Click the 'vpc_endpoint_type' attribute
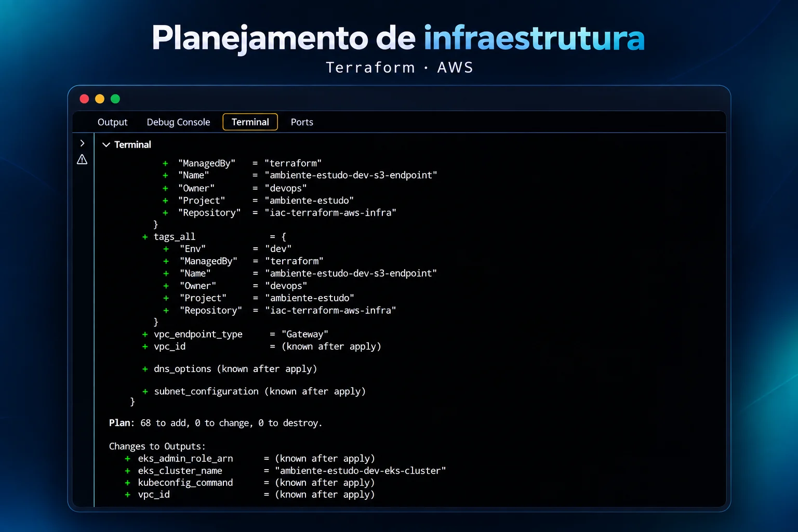Screen dimensions: 798x532 click(198, 335)
